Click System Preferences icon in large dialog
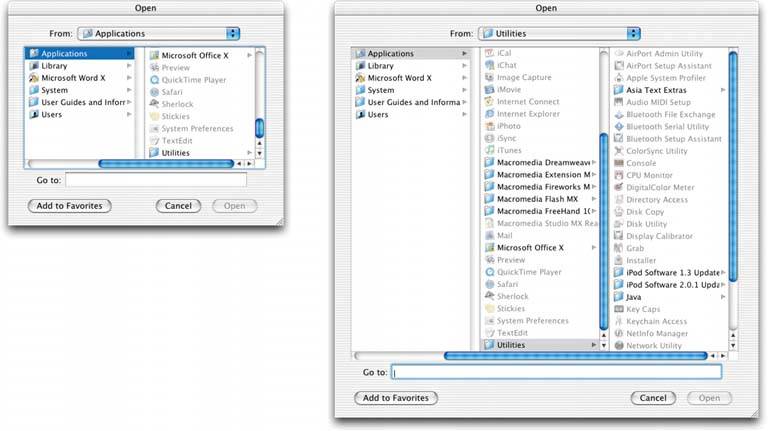This screenshot has height=431, width=768. [489, 321]
